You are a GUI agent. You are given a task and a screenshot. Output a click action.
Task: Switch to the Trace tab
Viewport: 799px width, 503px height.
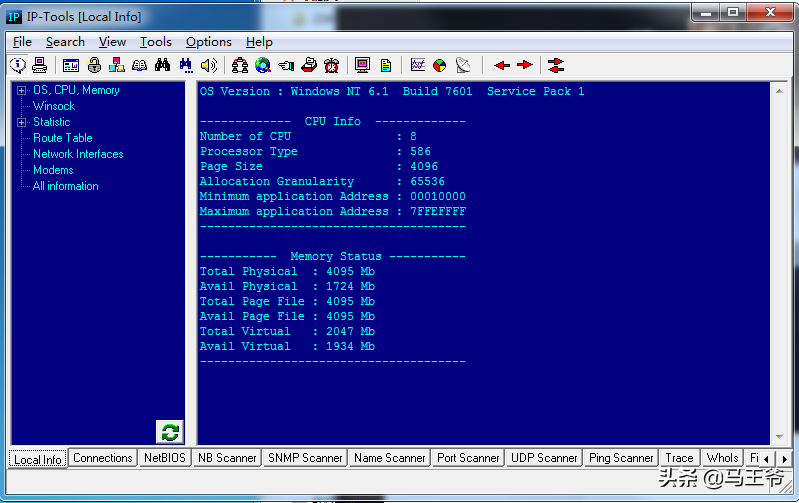(679, 458)
